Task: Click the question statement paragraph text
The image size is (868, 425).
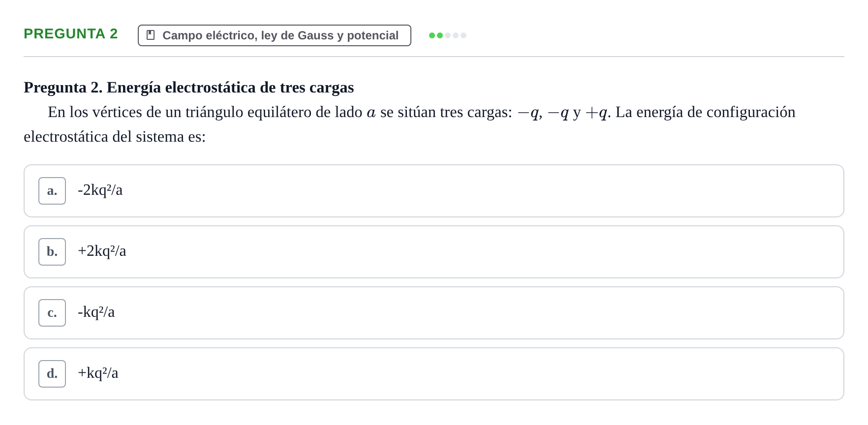Action: (409, 124)
